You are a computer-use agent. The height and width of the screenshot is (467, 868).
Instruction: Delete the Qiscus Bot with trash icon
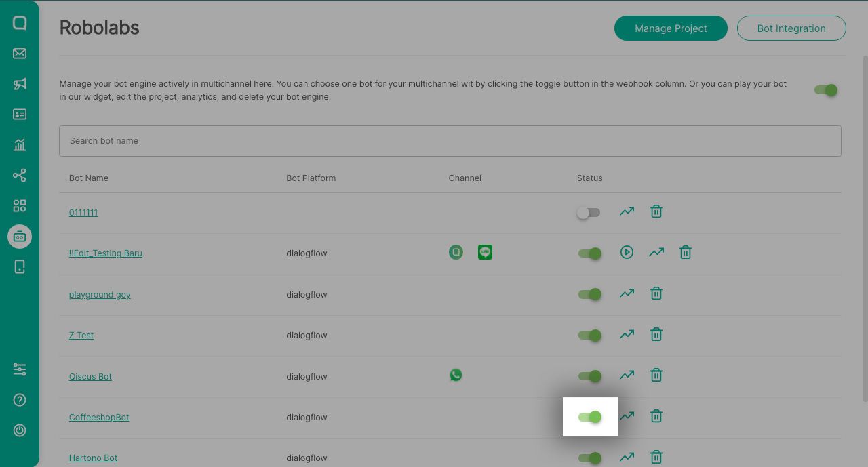point(656,375)
